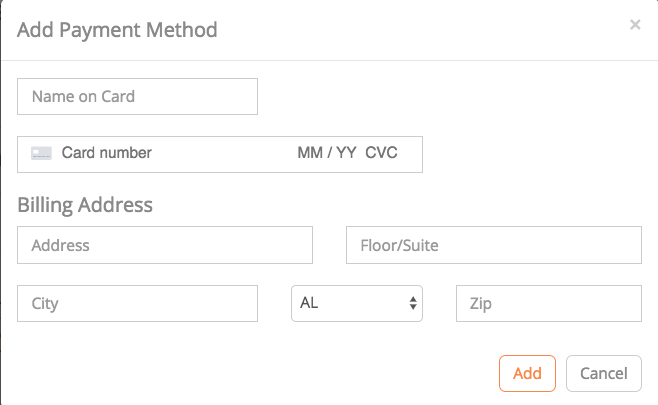
Task: Select the MM / YY expiry field
Action: pyautogui.click(x=326, y=154)
